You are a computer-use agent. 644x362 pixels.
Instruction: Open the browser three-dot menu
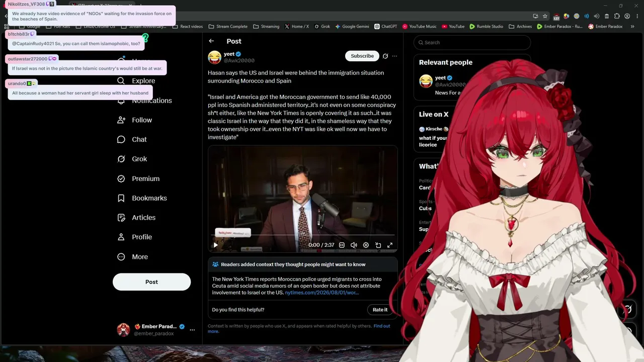tap(637, 16)
